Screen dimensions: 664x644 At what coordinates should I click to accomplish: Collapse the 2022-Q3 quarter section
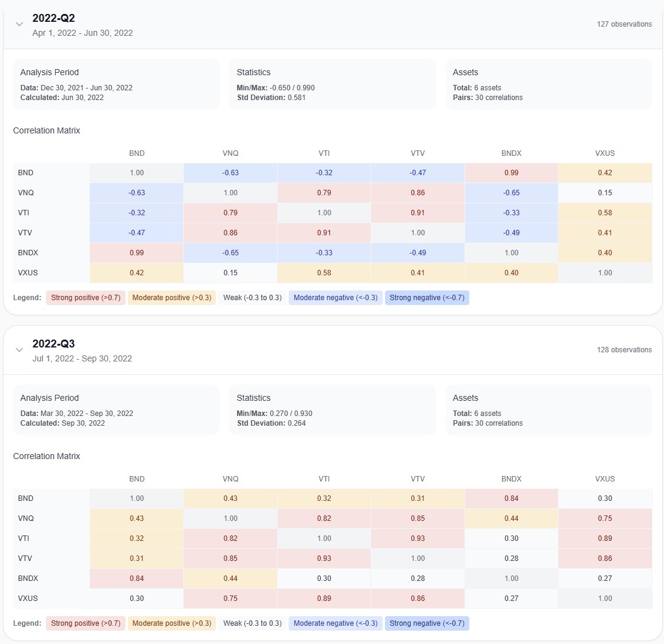pyautogui.click(x=19, y=350)
